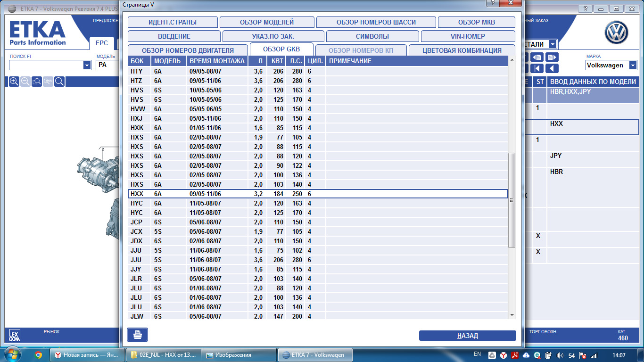Screen dimensions: 644x362
Task: Open the network signal bars tray icon
Action: pyautogui.click(x=594, y=355)
